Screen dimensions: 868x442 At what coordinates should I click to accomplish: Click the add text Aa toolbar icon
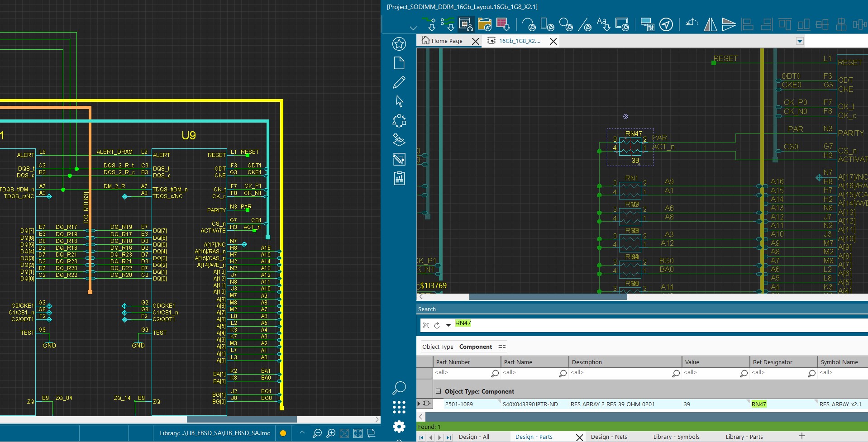[x=603, y=24]
